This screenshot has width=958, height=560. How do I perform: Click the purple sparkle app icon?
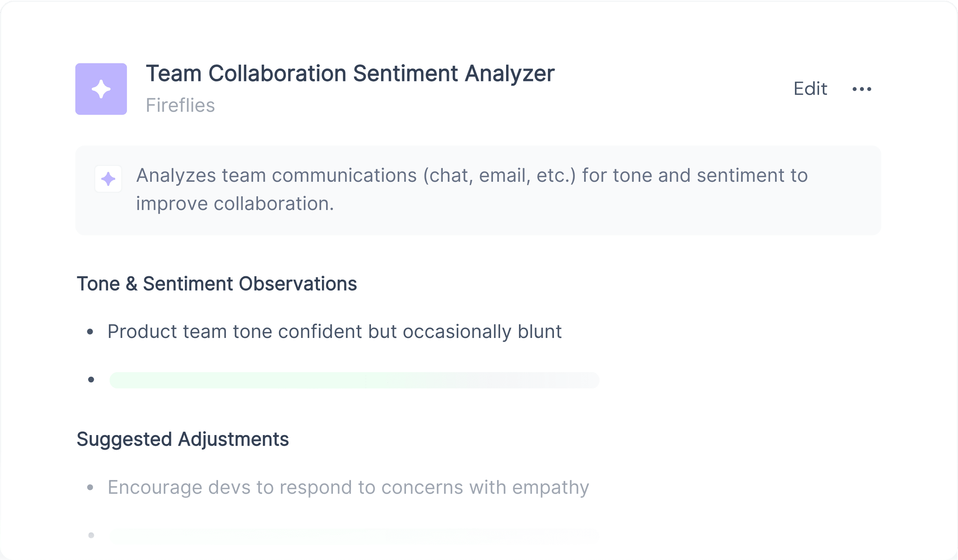[x=101, y=89]
